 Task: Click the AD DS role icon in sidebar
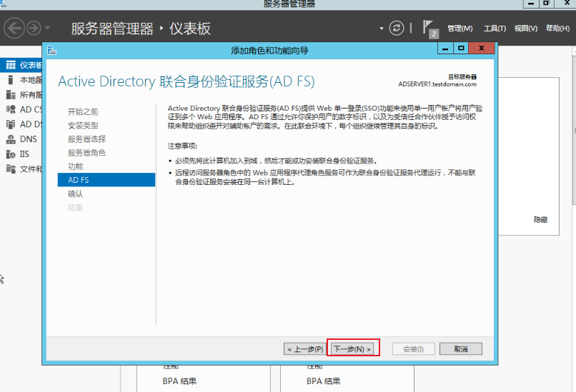coord(11,124)
